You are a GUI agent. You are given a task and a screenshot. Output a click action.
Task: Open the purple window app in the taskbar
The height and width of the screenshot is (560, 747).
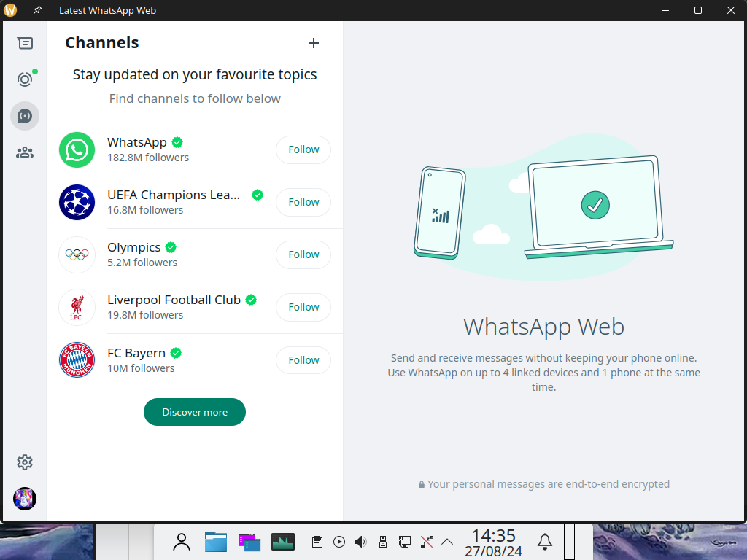pos(249,542)
